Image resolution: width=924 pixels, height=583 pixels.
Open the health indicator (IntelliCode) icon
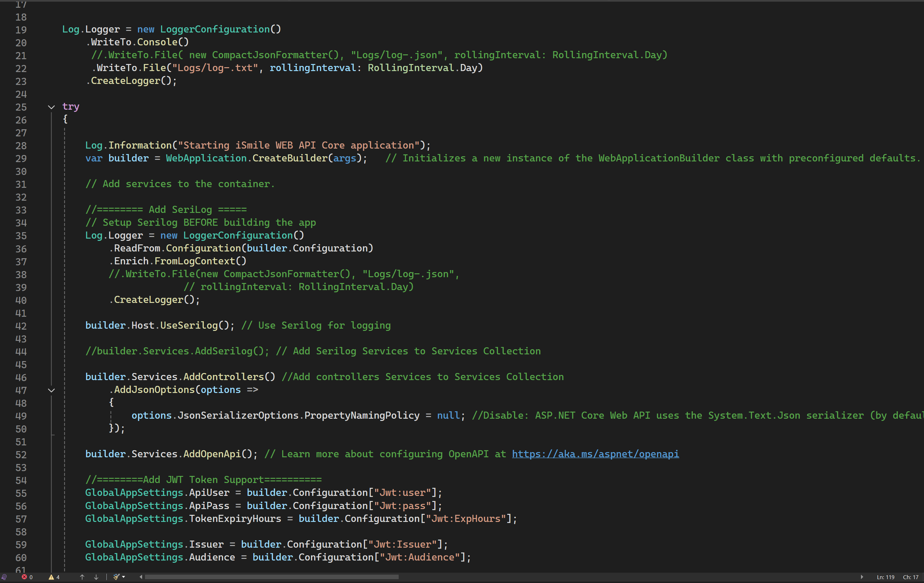[4, 577]
